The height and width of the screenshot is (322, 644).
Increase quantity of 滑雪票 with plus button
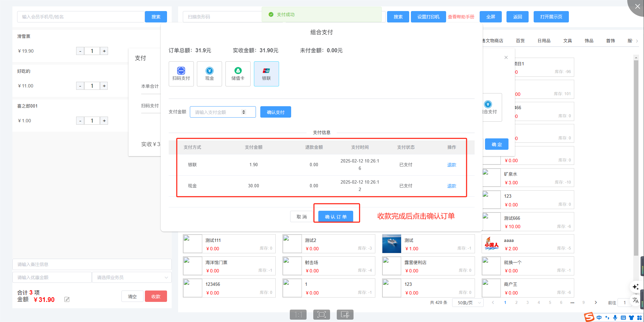point(104,51)
